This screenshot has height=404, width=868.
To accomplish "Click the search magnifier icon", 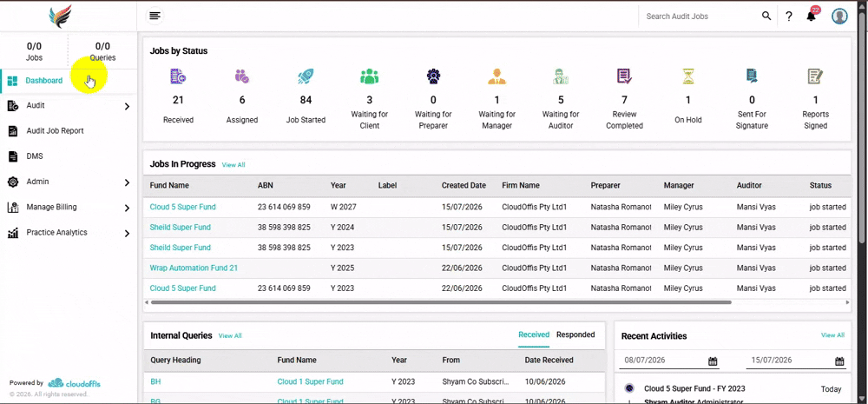I will pos(766,16).
